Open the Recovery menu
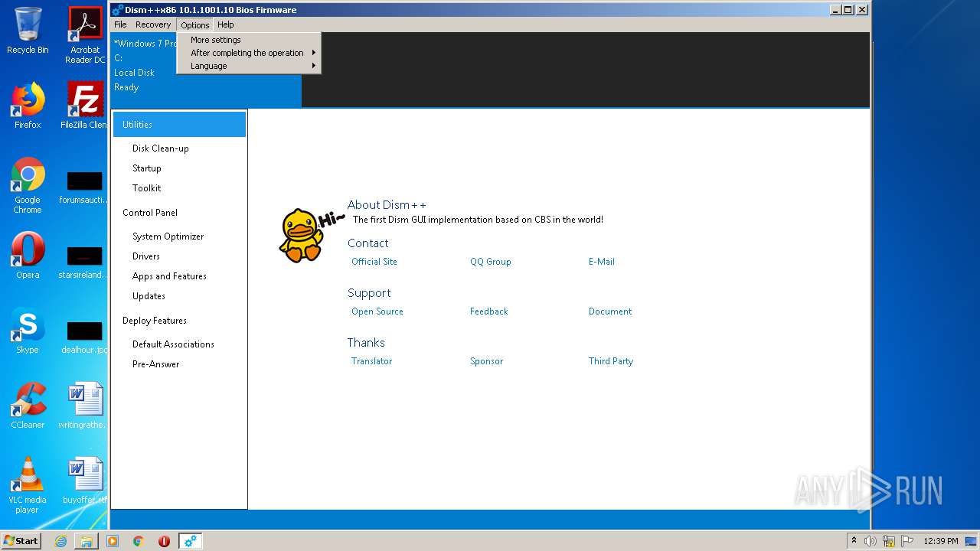Image resolution: width=980 pixels, height=551 pixels. point(153,24)
